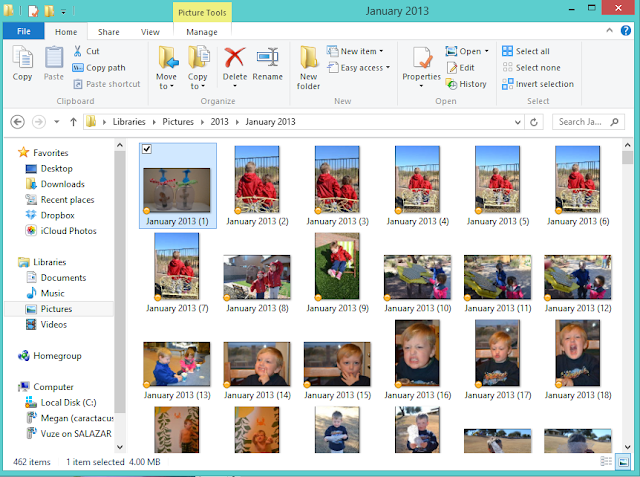Delete the selected file with red X
640x477 pixels.
235,58
